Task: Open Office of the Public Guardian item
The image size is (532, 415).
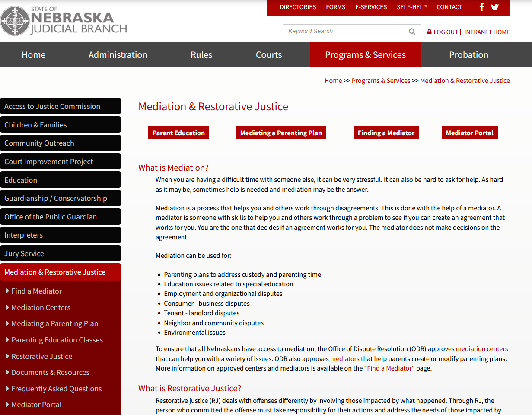Action: click(x=61, y=217)
